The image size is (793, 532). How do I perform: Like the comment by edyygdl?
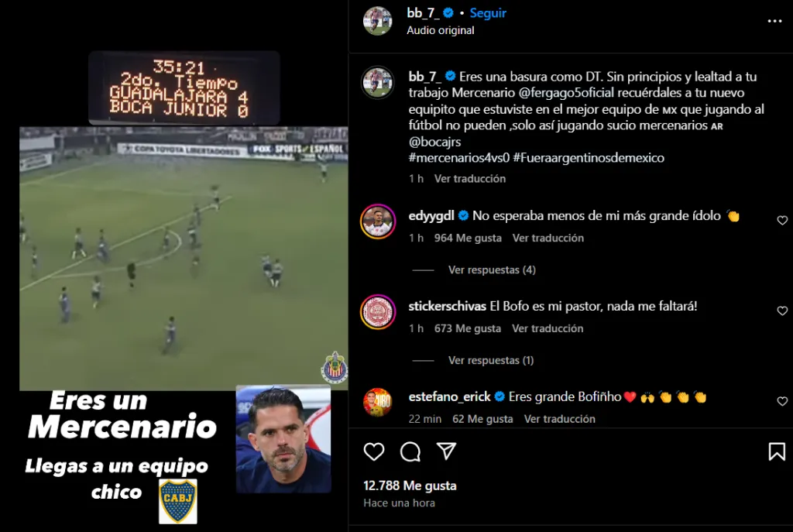click(x=782, y=220)
